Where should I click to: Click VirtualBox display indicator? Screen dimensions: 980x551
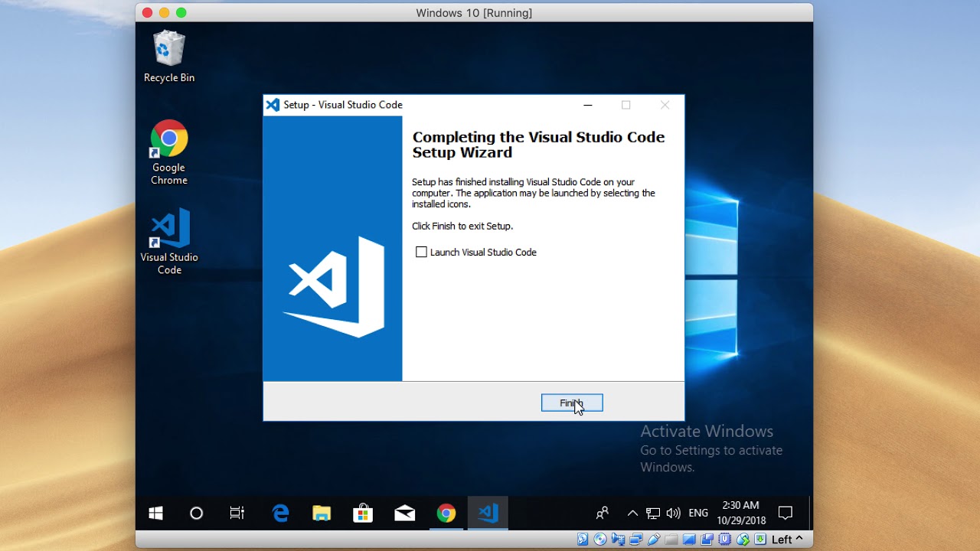click(x=689, y=540)
